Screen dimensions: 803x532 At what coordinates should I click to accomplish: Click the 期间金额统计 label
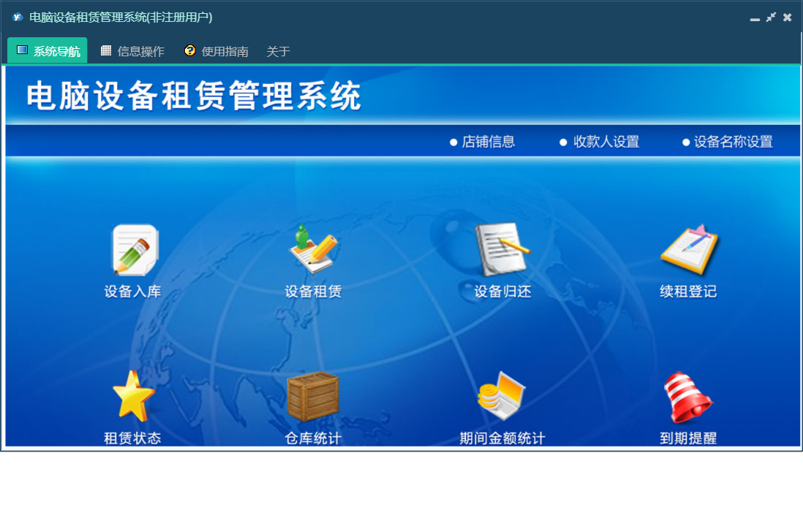pos(502,438)
